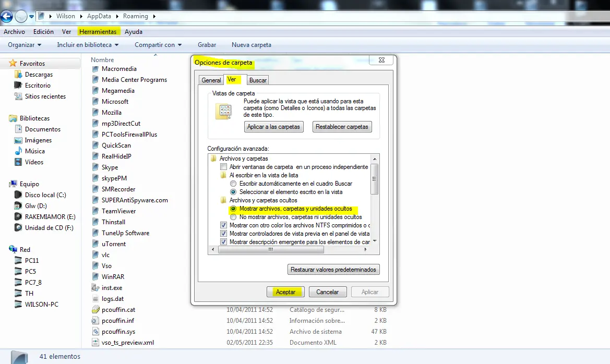Click the PC11 network computer icon
Image resolution: width=610 pixels, height=364 pixels.
click(18, 260)
